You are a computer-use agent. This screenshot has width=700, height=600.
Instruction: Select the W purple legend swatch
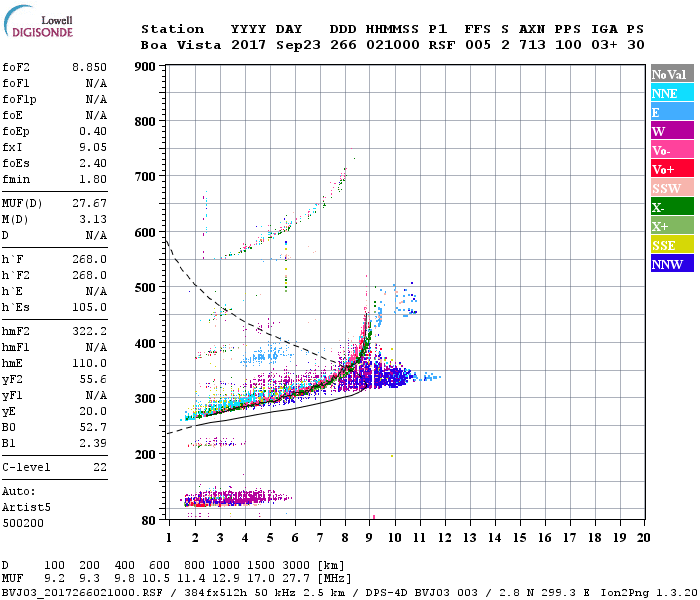pos(672,131)
